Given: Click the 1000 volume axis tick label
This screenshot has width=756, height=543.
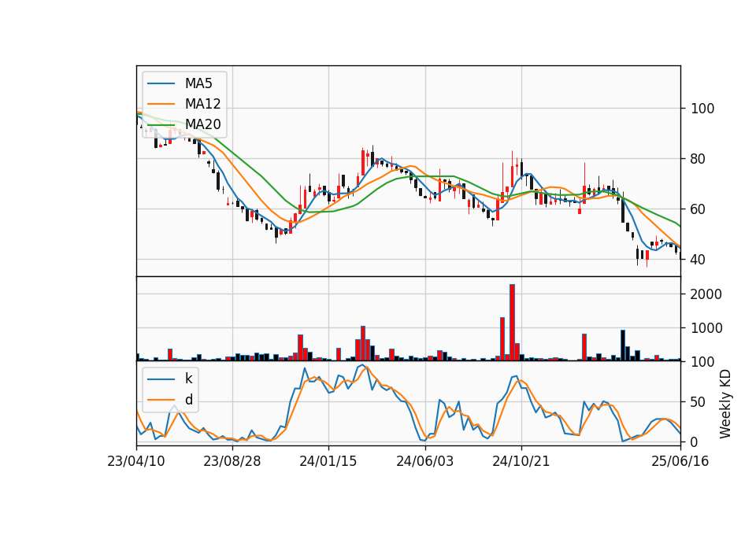Looking at the screenshot, I should pyautogui.click(x=706, y=328).
